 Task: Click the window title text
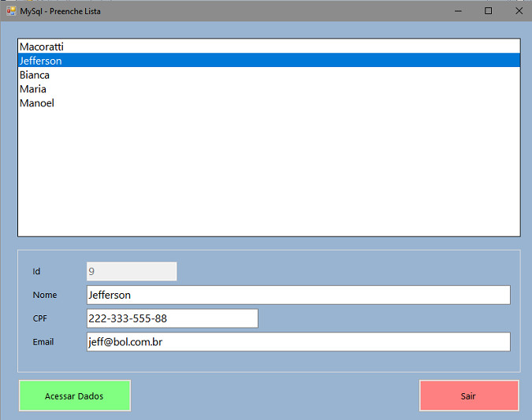coord(61,11)
